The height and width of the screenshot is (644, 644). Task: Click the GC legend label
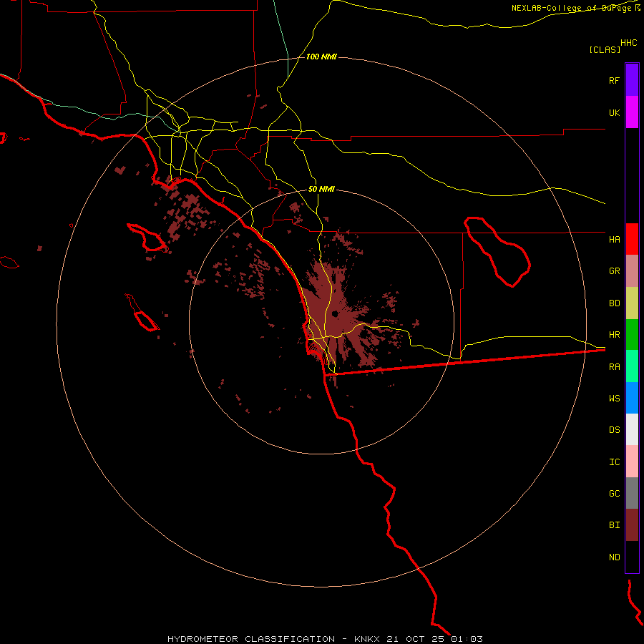point(614,493)
